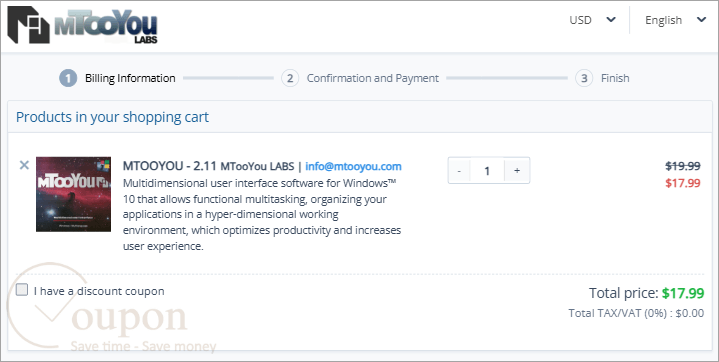719x362 pixels.
Task: Open the USD currency dropdown
Action: [592, 20]
